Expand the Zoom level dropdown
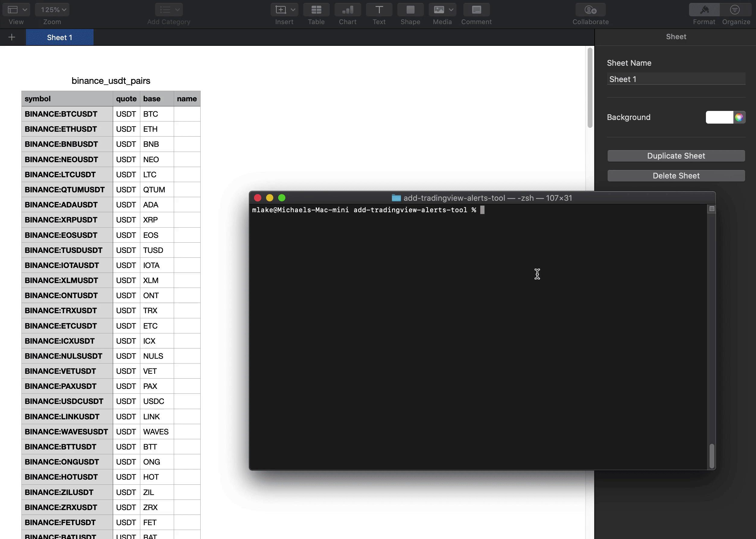The width and height of the screenshot is (756, 539). [x=53, y=10]
